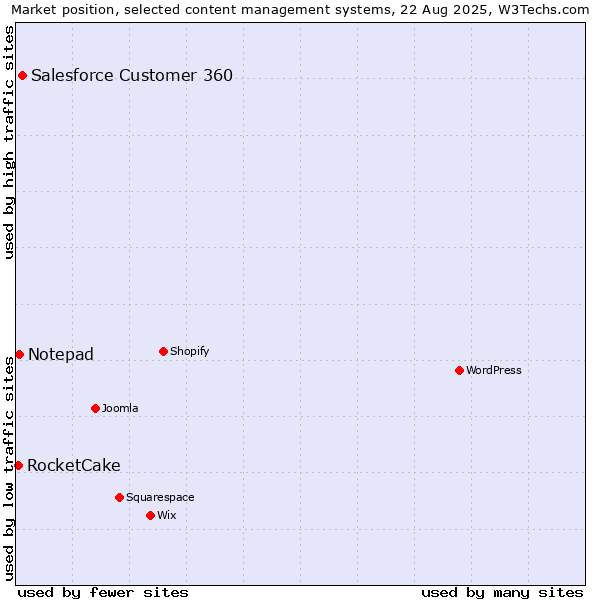Click the 'Squarespace' label text
The width and height of the screenshot is (600, 600).
click(160, 497)
